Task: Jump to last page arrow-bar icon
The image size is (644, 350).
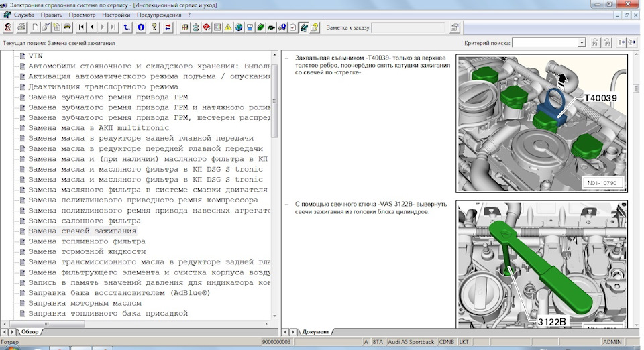Action: click(x=113, y=27)
